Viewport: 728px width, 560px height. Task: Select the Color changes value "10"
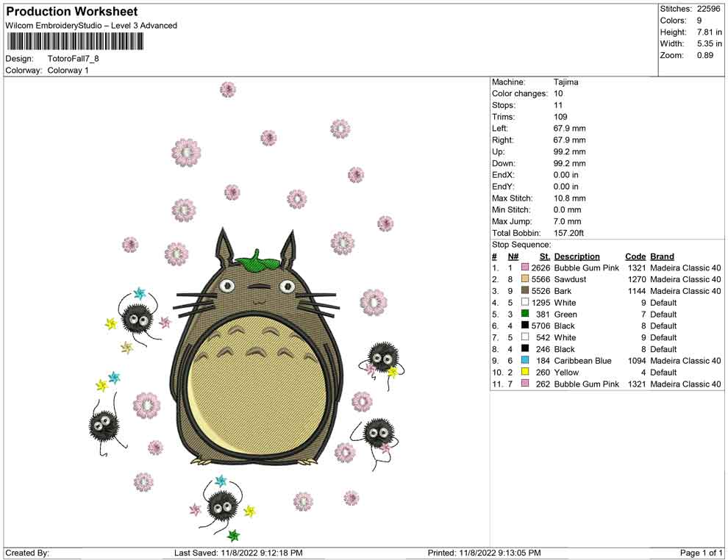click(x=558, y=94)
